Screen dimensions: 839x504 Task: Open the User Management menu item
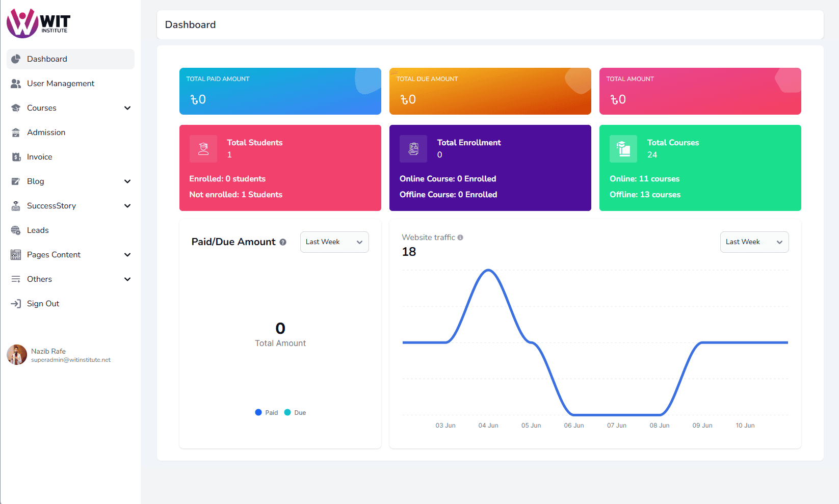pyautogui.click(x=70, y=84)
